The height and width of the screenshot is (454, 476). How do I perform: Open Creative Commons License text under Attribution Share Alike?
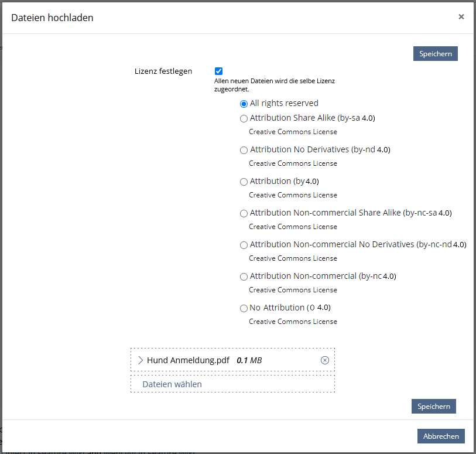293,132
